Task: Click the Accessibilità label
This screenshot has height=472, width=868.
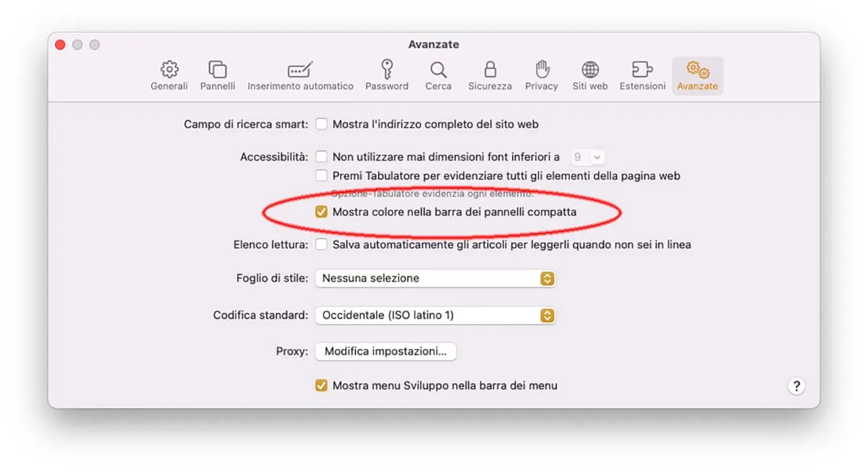Action: coord(274,157)
